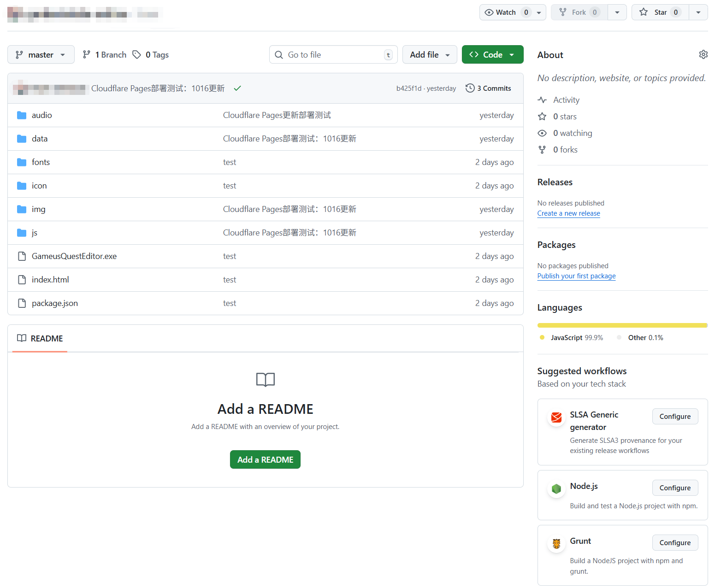This screenshot has width=715, height=588.
Task: Click the About settings gear icon
Action: click(x=703, y=55)
